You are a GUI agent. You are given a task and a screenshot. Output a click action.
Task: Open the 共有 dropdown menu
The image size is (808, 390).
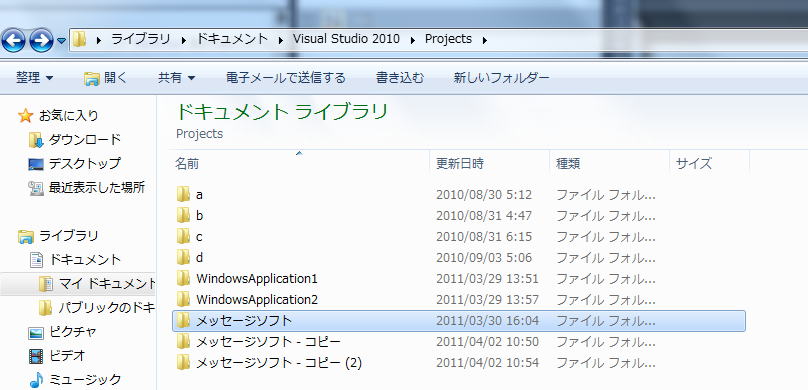177,78
